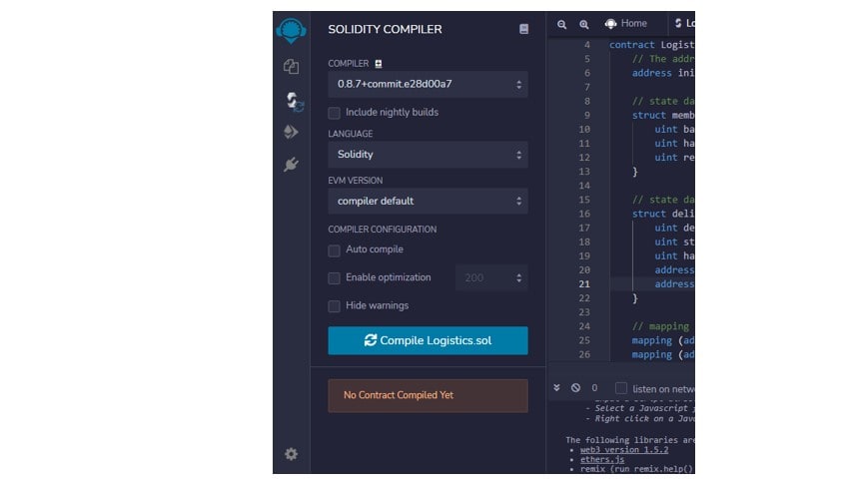Click 'struct' keyword on line 16
Screen dimensions: 868x488
(x=649, y=214)
